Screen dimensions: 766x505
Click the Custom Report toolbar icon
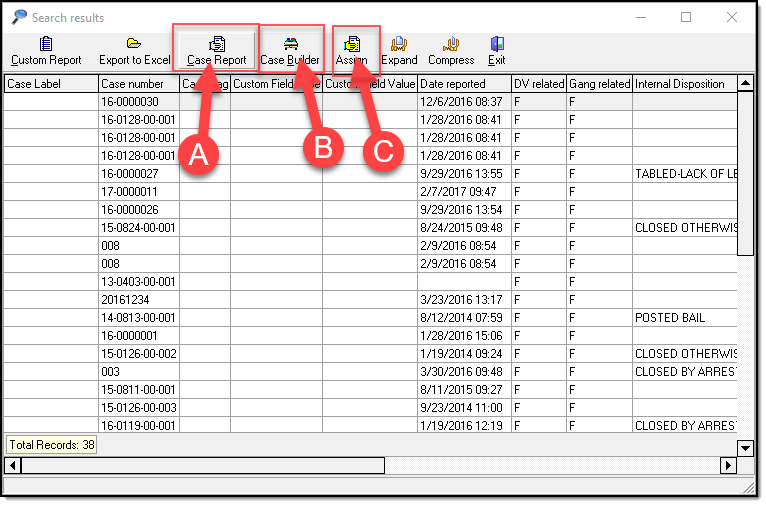tap(46, 51)
